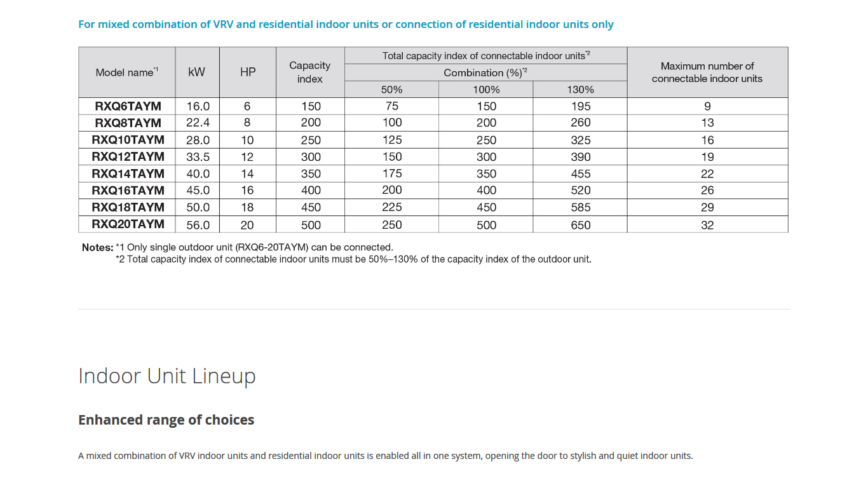Click the "Indoor Unit Lineup" heading

pos(166,376)
